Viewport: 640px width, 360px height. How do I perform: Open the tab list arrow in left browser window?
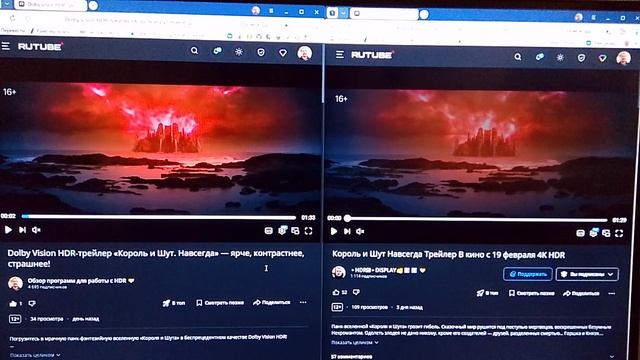[x=7, y=4]
